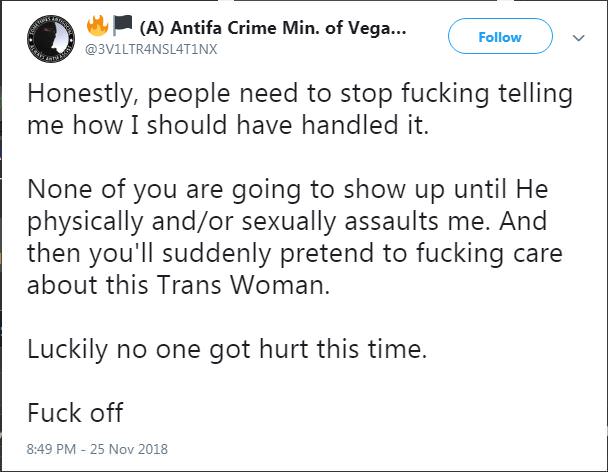The height and width of the screenshot is (472, 608).
Task: Click the fire emoji in display name
Action: 97,26
